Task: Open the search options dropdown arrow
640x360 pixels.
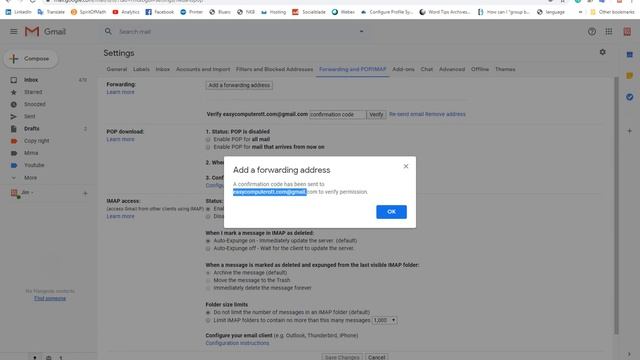Action: [361, 31]
